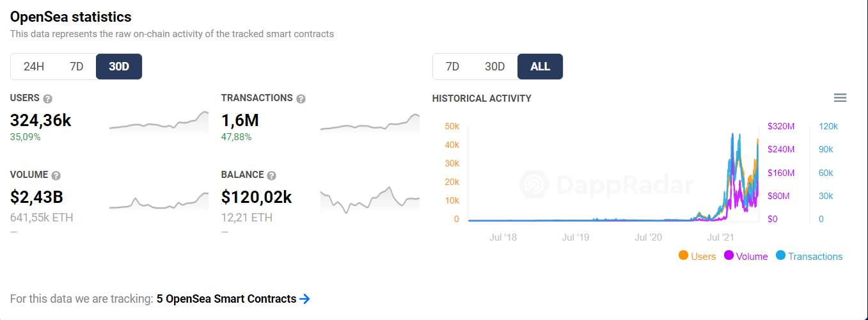The width and height of the screenshot is (868, 320).
Task: Toggle the Transactions series in the legend
Action: [809, 256]
